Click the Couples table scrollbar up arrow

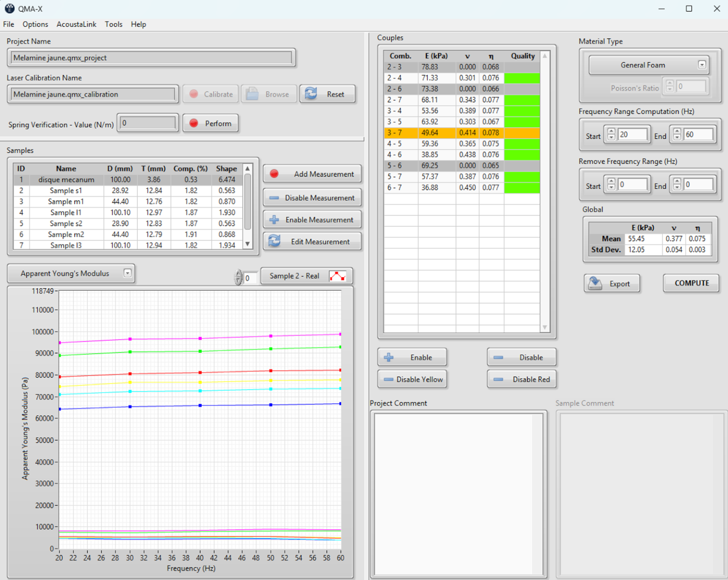[x=545, y=56]
